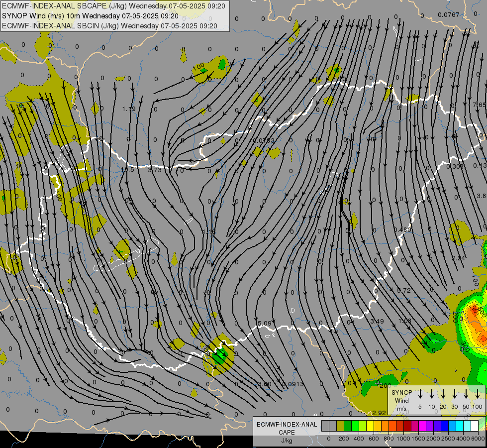Click the '2500' tick under CAPE colorbar
487x448 pixels.
(x=448, y=439)
